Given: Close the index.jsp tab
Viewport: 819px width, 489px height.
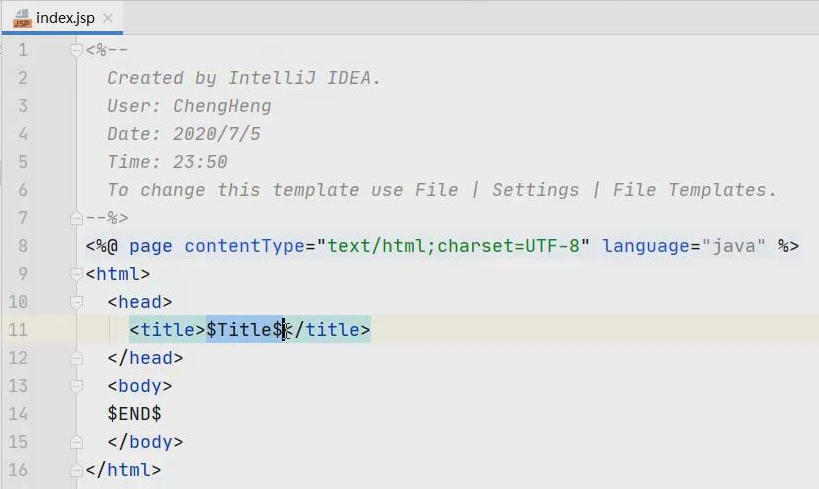Looking at the screenshot, I should pyautogui.click(x=108, y=18).
